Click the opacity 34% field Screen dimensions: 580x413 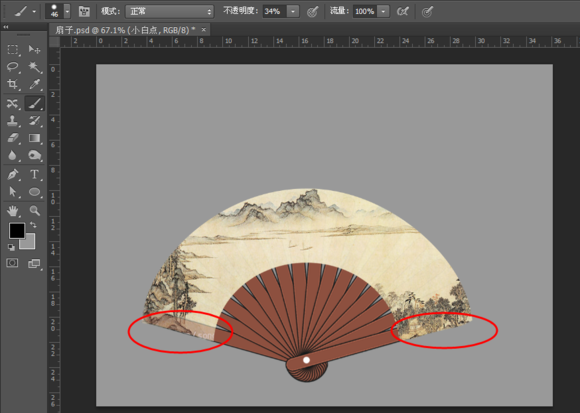click(275, 12)
